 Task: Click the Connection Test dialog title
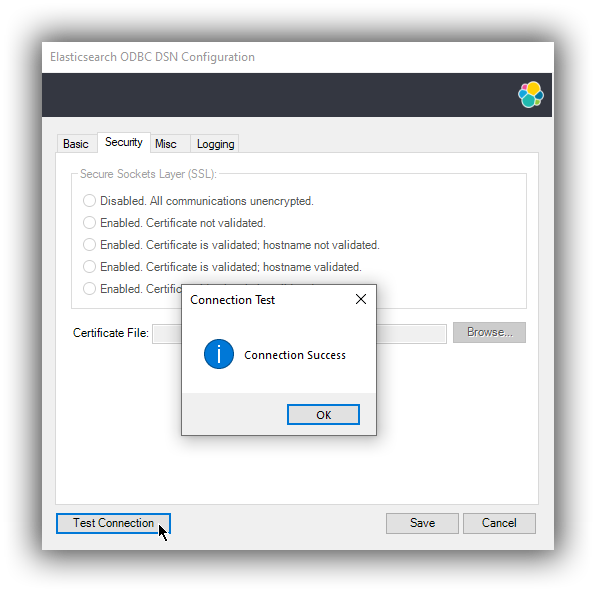coord(232,300)
